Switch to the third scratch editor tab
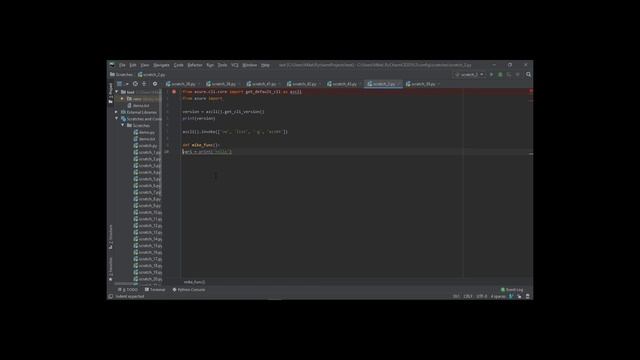 pos(263,84)
